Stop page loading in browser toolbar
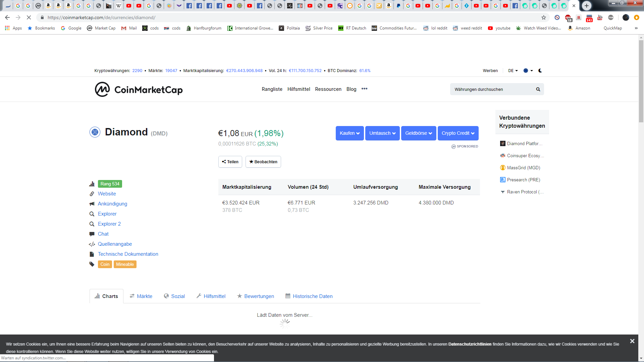Viewport: 644px width, 362px height. tap(29, 17)
